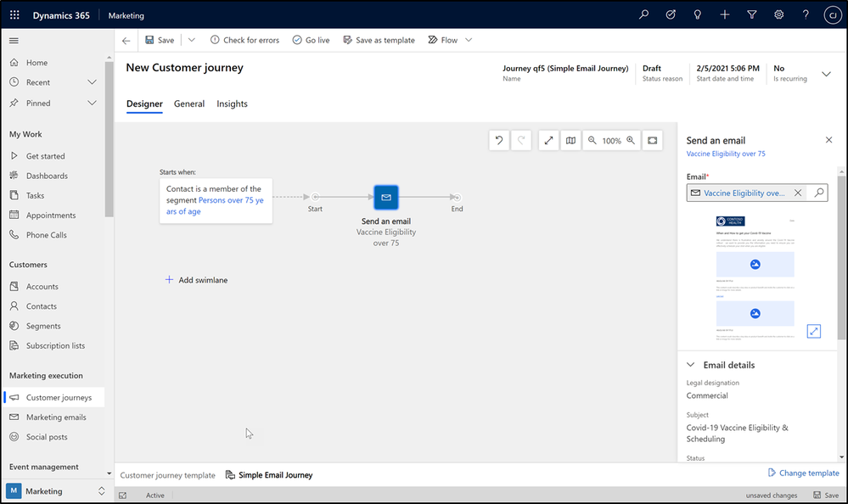This screenshot has width=848, height=504.
Task: Clear the selected Vaccine Eligibility email
Action: click(x=798, y=193)
